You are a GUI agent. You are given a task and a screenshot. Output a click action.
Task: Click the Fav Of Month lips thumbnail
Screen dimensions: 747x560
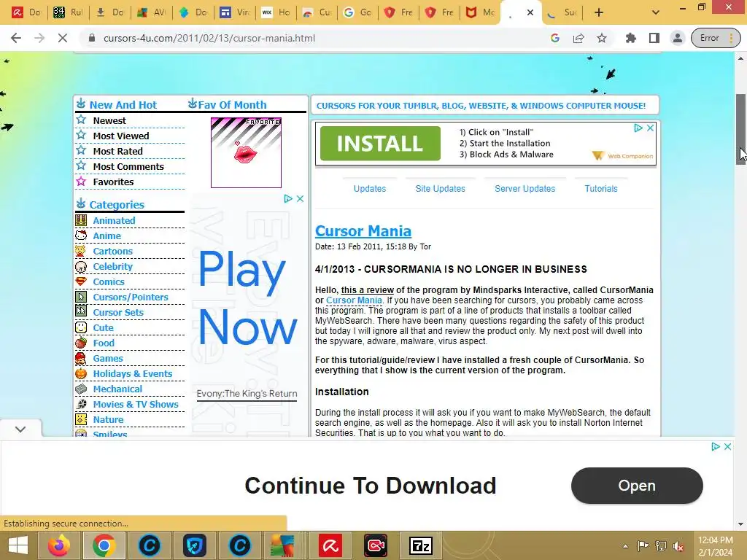tap(247, 152)
